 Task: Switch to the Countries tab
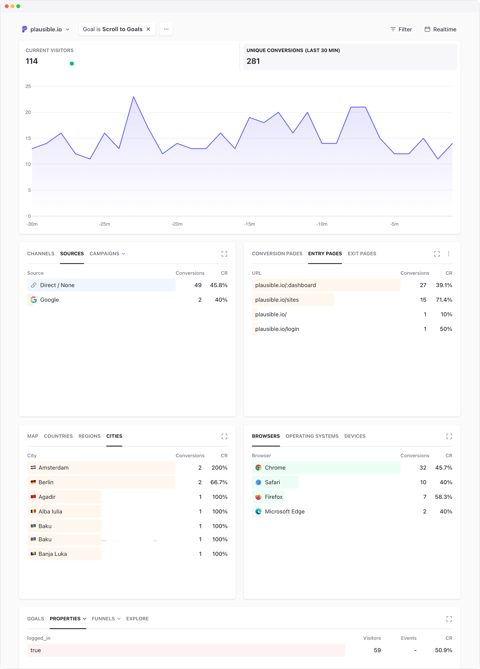point(58,436)
